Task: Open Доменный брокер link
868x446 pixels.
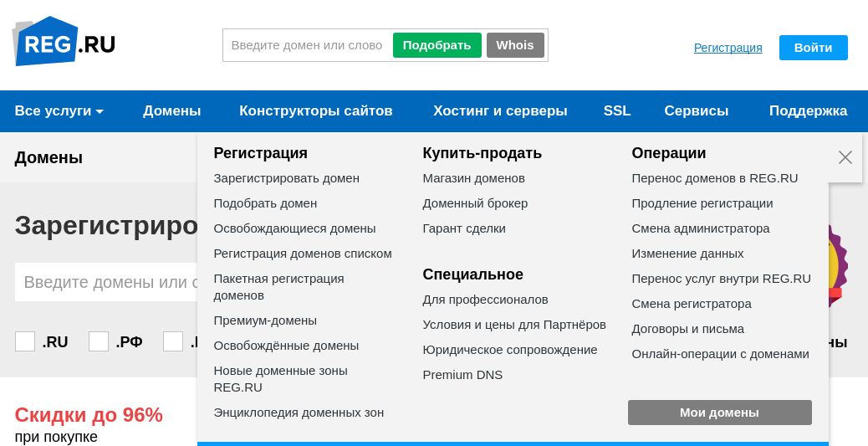Action: [x=476, y=203]
